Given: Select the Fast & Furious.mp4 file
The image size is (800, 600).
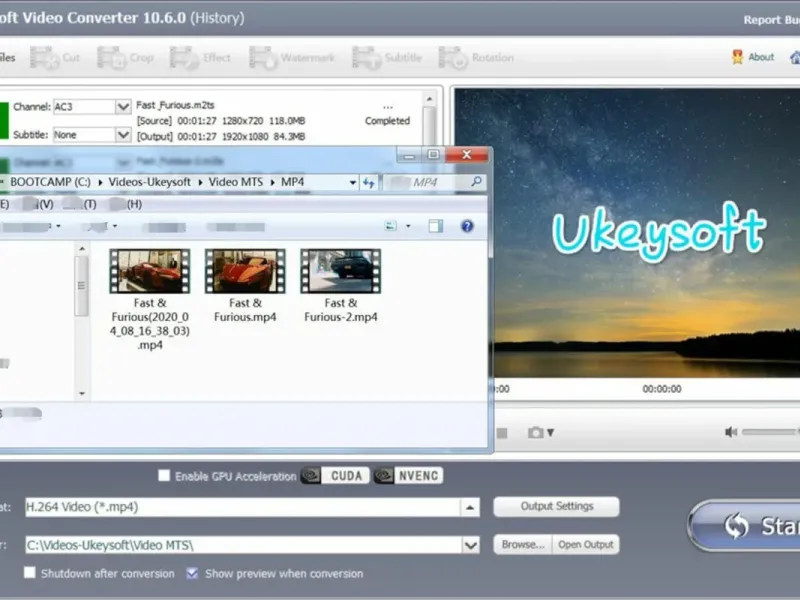Looking at the screenshot, I should coord(245,286).
